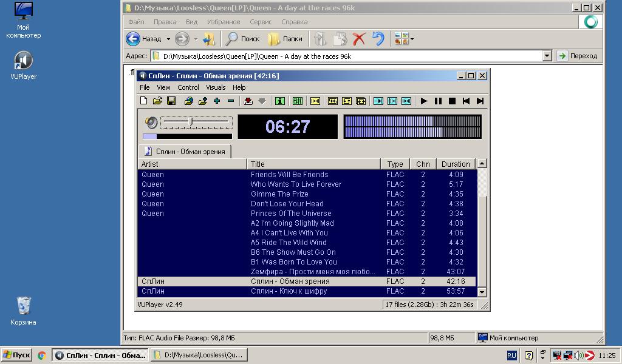Open the Explorer views dropdown icon
The height and width of the screenshot is (364, 622).
(x=404, y=39)
